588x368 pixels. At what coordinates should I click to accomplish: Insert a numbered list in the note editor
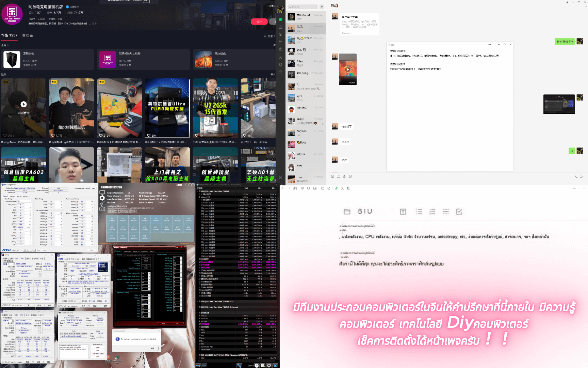pos(432,212)
